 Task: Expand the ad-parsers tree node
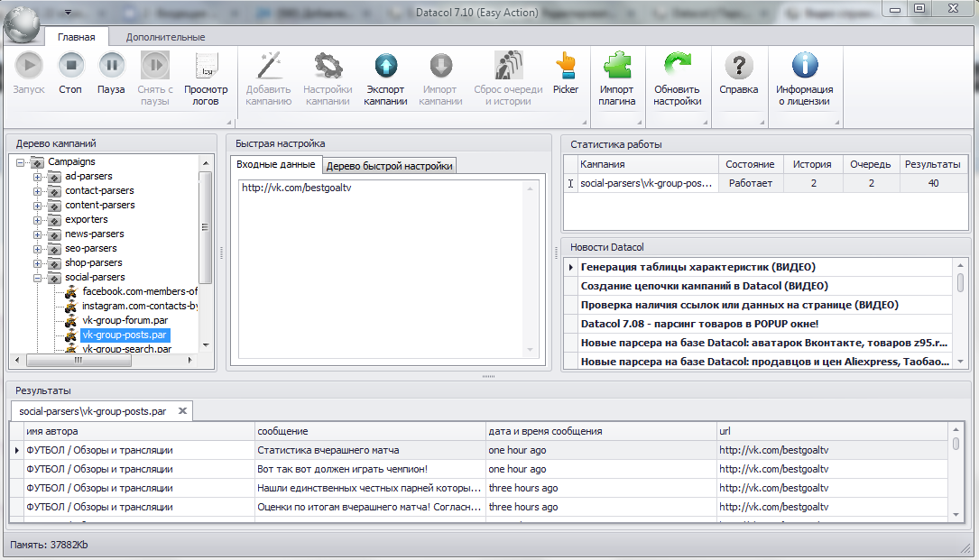point(38,177)
